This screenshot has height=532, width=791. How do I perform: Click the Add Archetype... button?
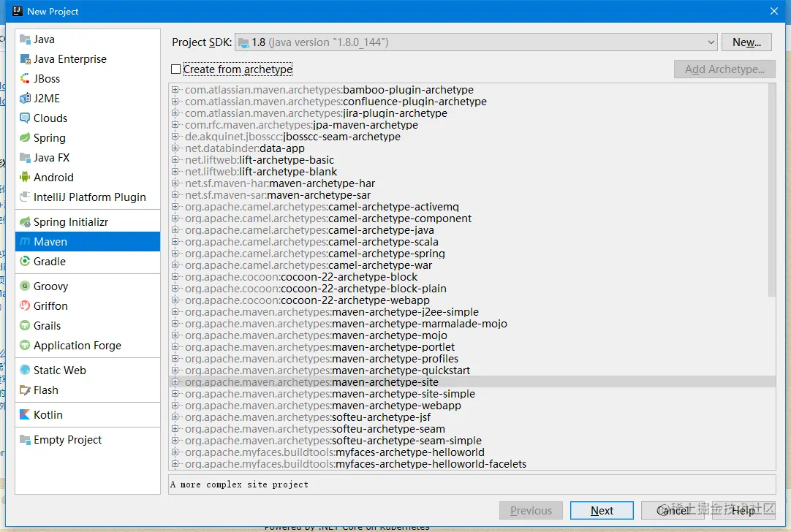[x=724, y=69]
